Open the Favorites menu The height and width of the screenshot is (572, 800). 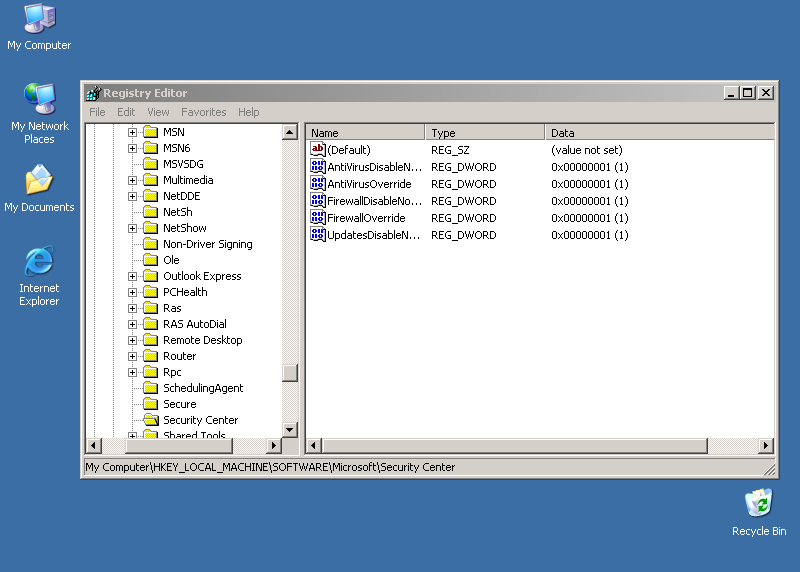pos(204,112)
